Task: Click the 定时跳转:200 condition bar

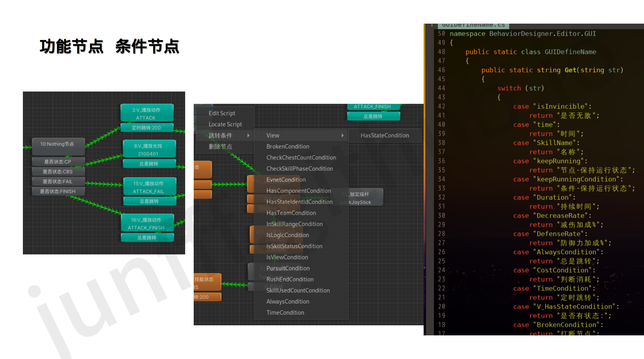Action: [147, 128]
